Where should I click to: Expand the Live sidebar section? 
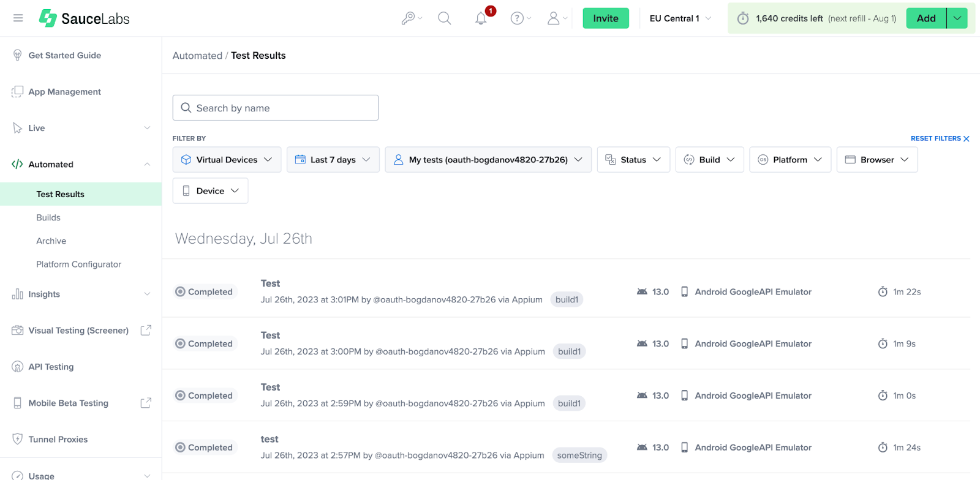click(x=147, y=128)
